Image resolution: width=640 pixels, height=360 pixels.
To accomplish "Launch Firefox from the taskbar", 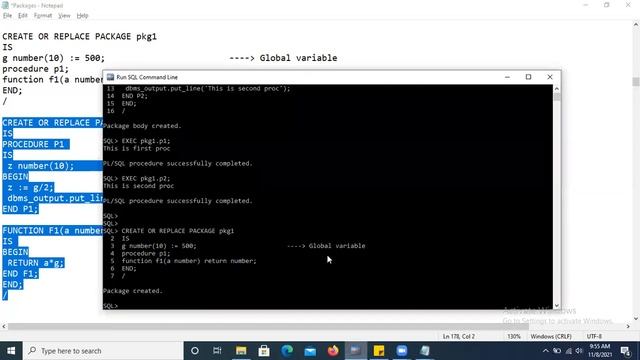I will point(333,351).
